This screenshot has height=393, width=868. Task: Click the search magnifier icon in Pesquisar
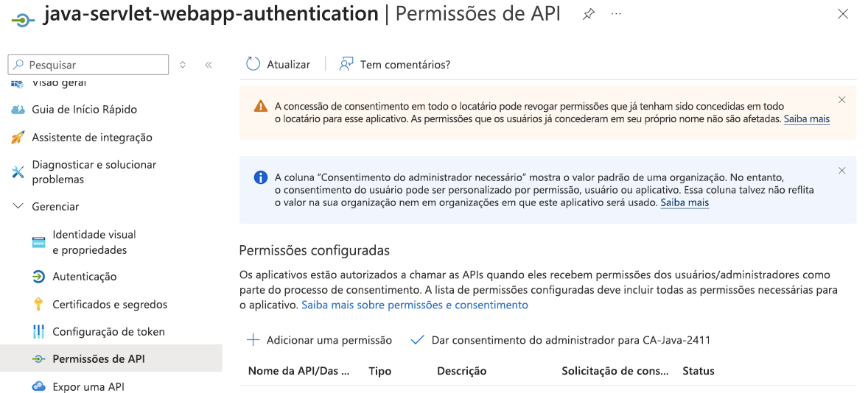(x=19, y=65)
